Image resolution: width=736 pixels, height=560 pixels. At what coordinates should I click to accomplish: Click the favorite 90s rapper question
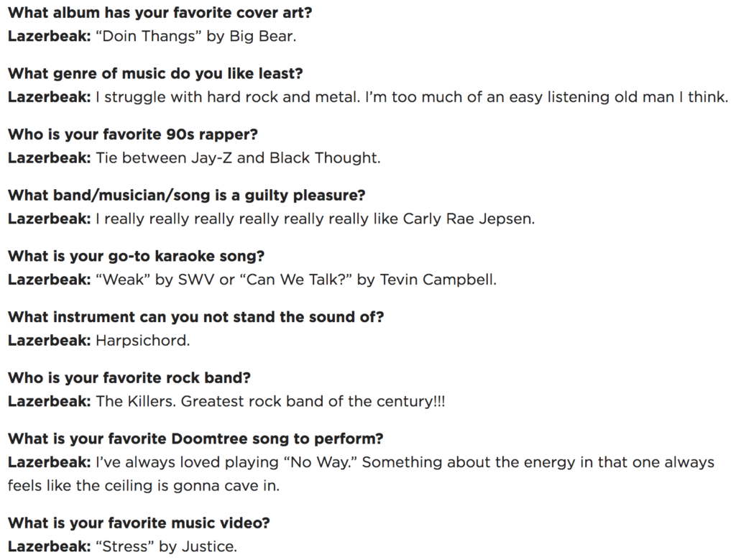pos(133,134)
